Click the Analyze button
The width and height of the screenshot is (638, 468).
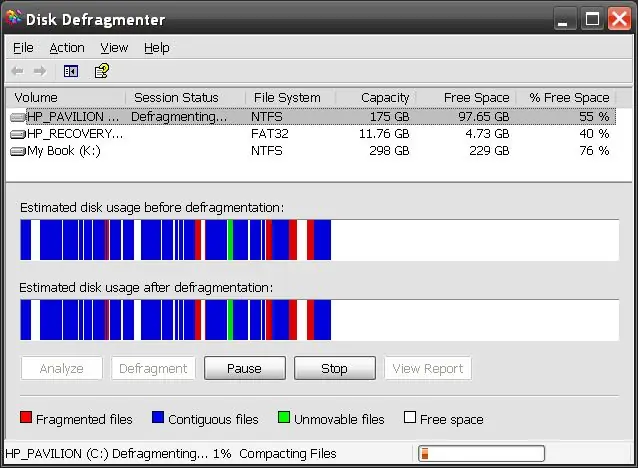tap(61, 368)
